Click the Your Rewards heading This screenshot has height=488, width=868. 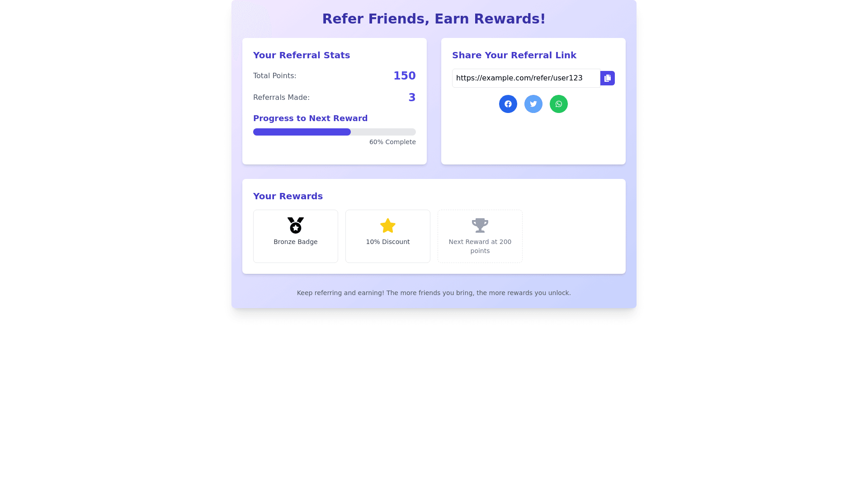coord(288,196)
